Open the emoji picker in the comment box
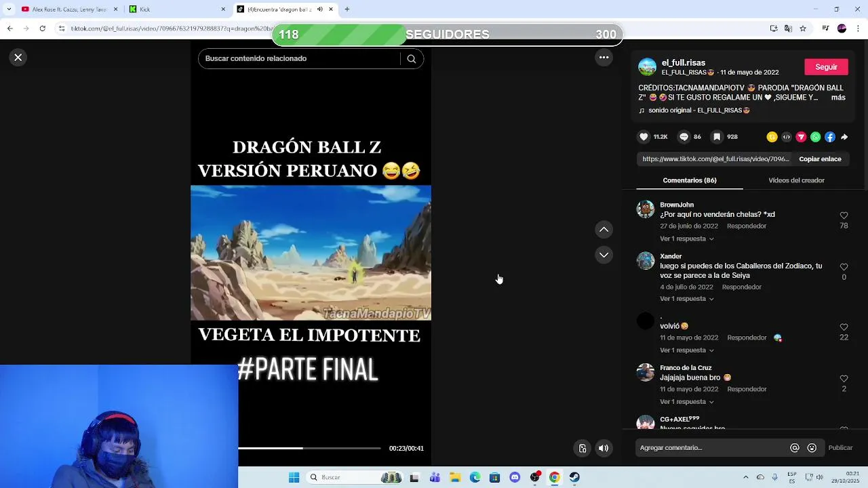This screenshot has width=868, height=488. [812, 448]
